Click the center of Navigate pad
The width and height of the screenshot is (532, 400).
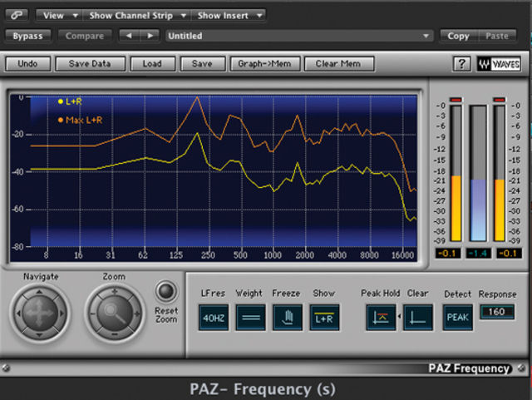pyautogui.click(x=40, y=313)
